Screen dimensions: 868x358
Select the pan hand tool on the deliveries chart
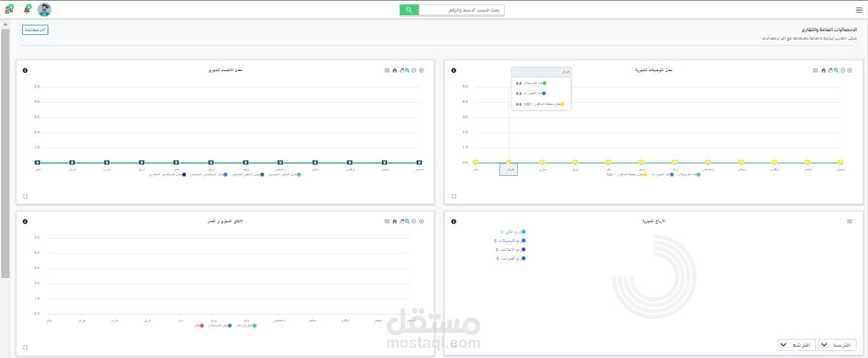[830, 70]
